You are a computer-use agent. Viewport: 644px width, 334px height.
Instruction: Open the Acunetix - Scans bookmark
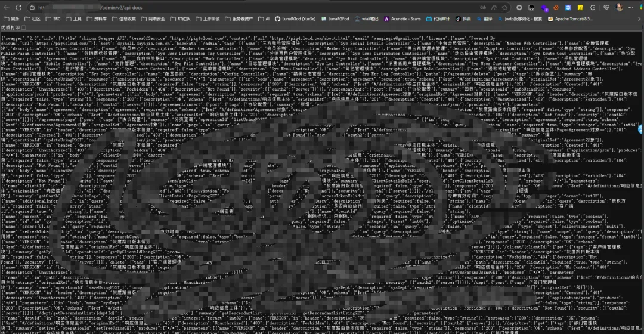[402, 19]
